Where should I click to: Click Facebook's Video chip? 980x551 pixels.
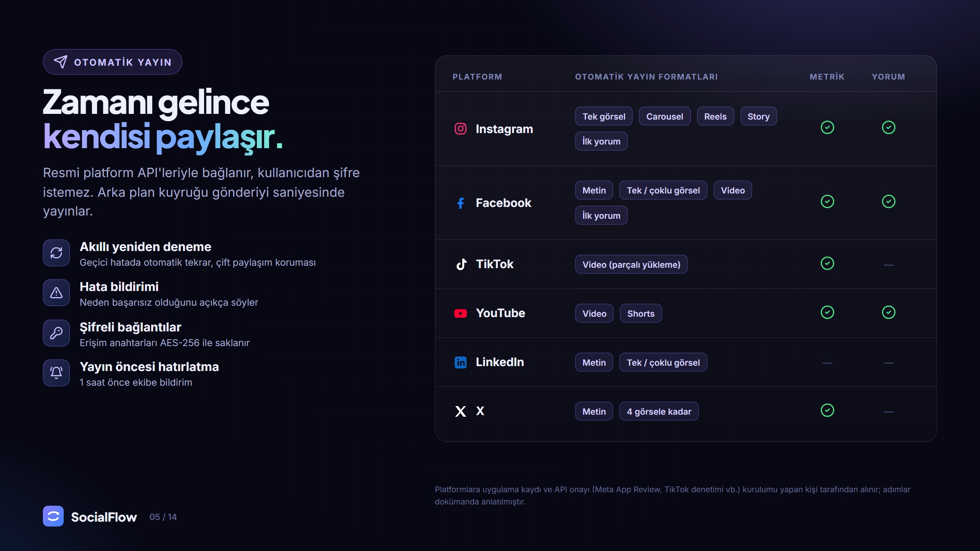tap(733, 190)
